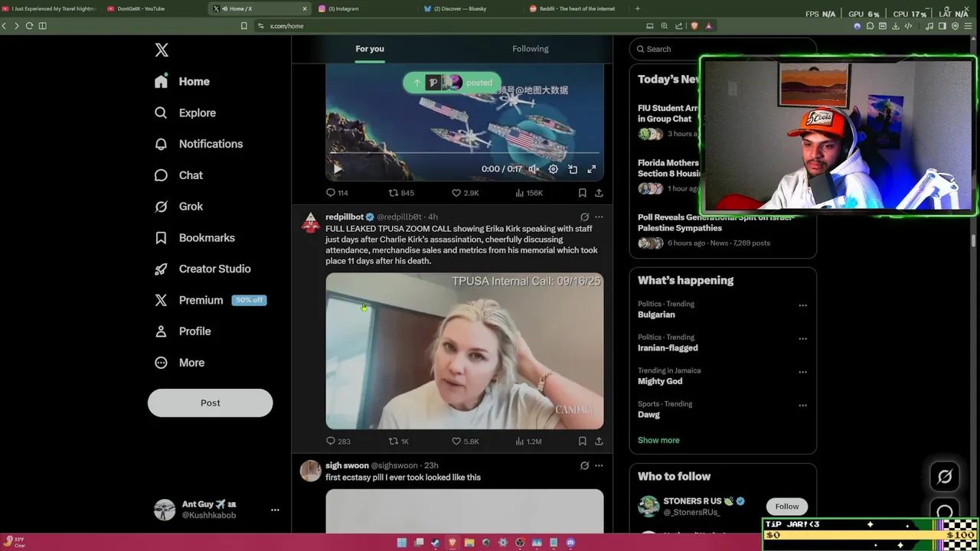980x551 pixels.
Task: Unmute the ships video
Action: (x=534, y=169)
